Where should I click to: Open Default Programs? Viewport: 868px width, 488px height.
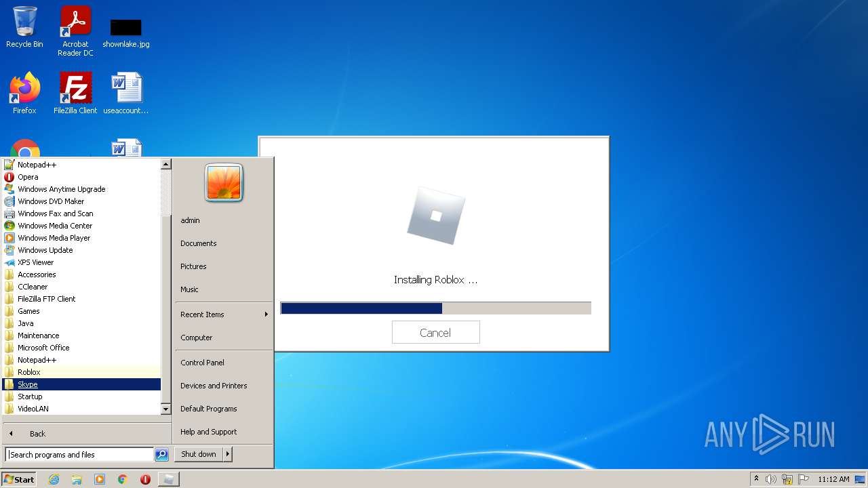pyautogui.click(x=224, y=409)
